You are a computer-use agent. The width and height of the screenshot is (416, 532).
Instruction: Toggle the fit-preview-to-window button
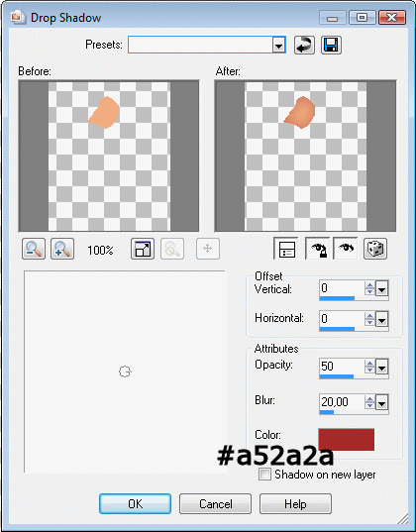click(x=143, y=249)
